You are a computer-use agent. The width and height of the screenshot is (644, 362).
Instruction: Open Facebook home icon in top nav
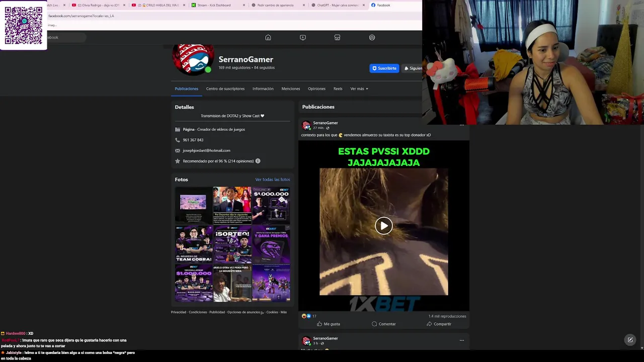click(x=268, y=37)
